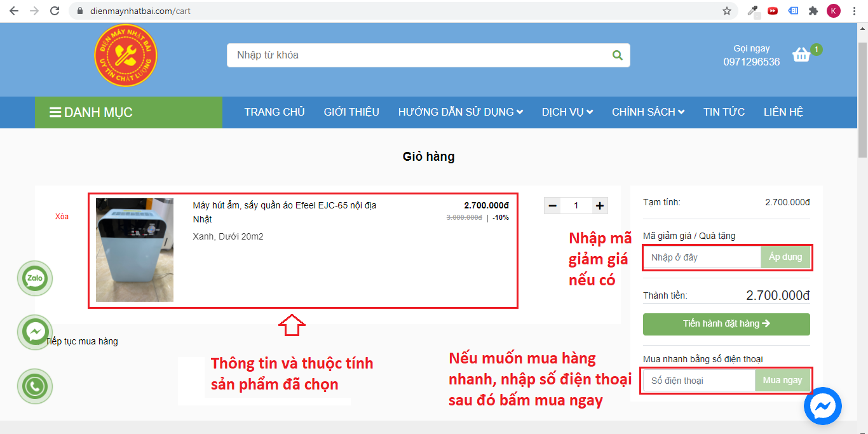This screenshot has height=434, width=868.
Task: Click the Điện Máy Nhật Bãi logo
Action: click(x=125, y=55)
